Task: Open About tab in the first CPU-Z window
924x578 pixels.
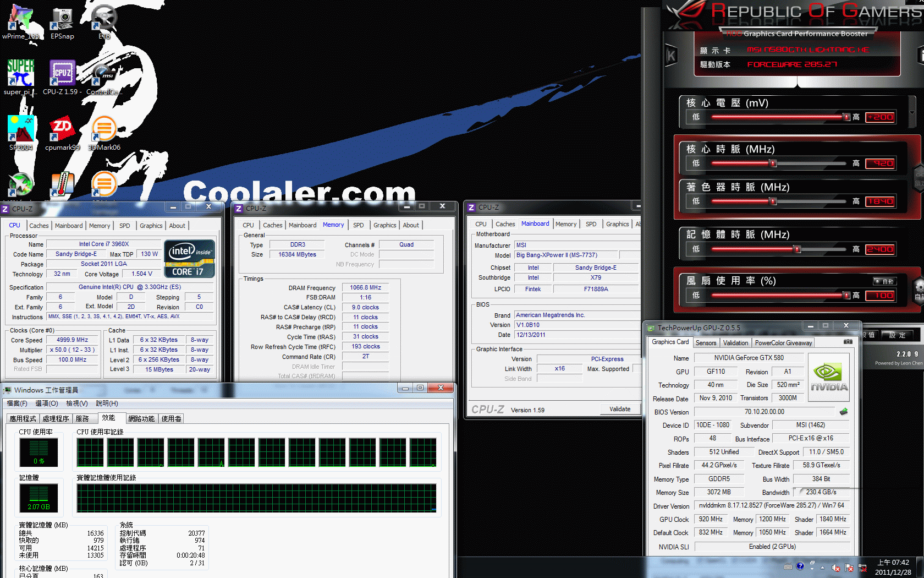Action: click(x=177, y=226)
